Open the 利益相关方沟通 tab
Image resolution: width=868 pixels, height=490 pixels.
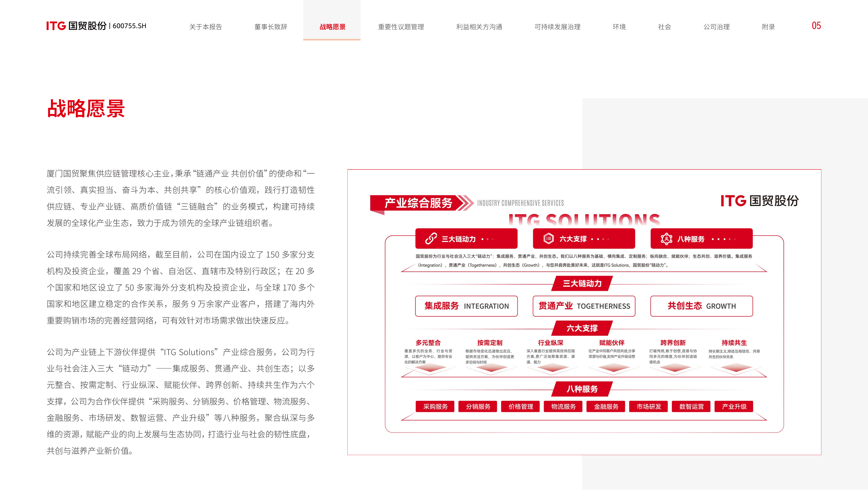pos(479,27)
